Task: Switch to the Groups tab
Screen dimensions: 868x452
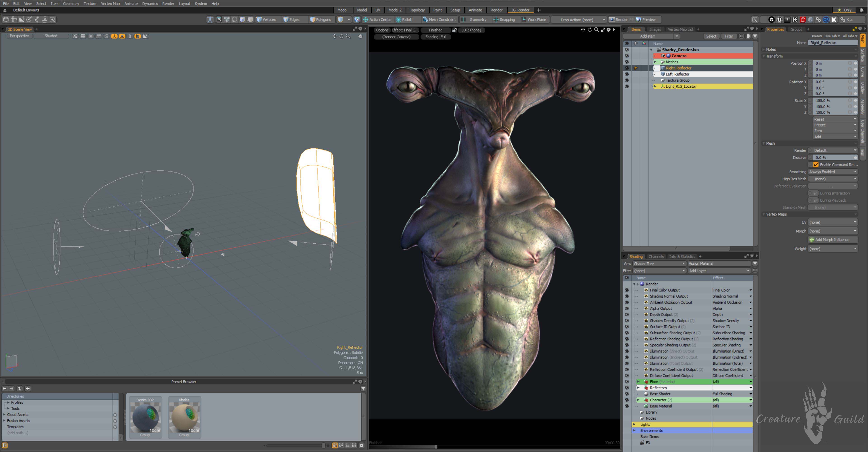Action: tap(796, 29)
